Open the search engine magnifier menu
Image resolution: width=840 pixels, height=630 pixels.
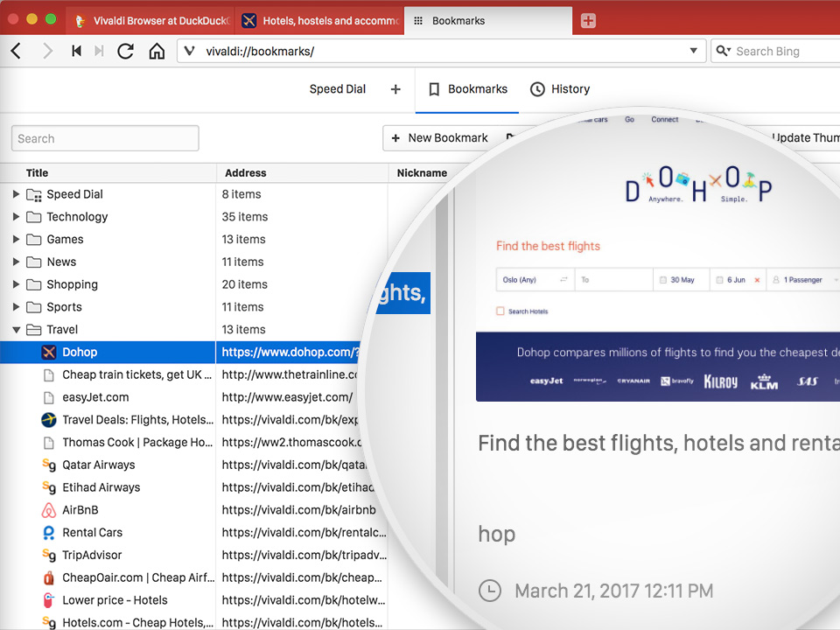coord(724,51)
